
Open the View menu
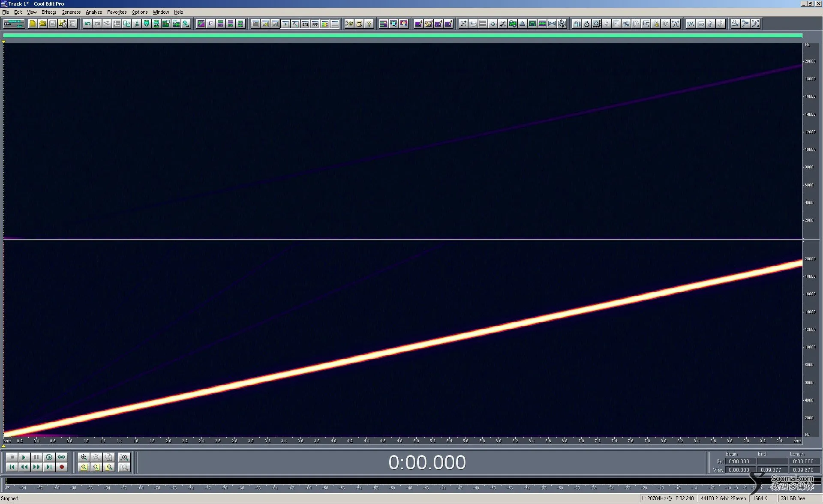[32, 12]
